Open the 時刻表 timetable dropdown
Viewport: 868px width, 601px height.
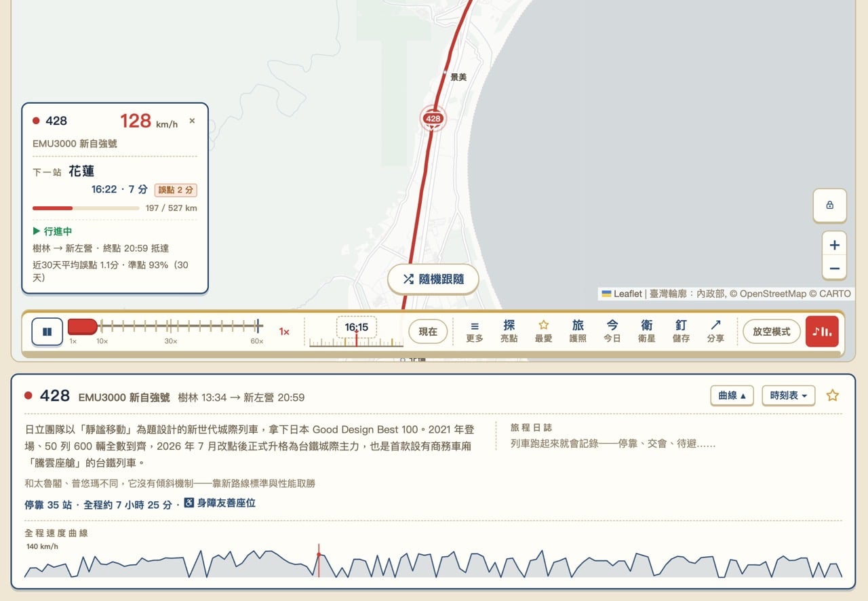pyautogui.click(x=789, y=395)
